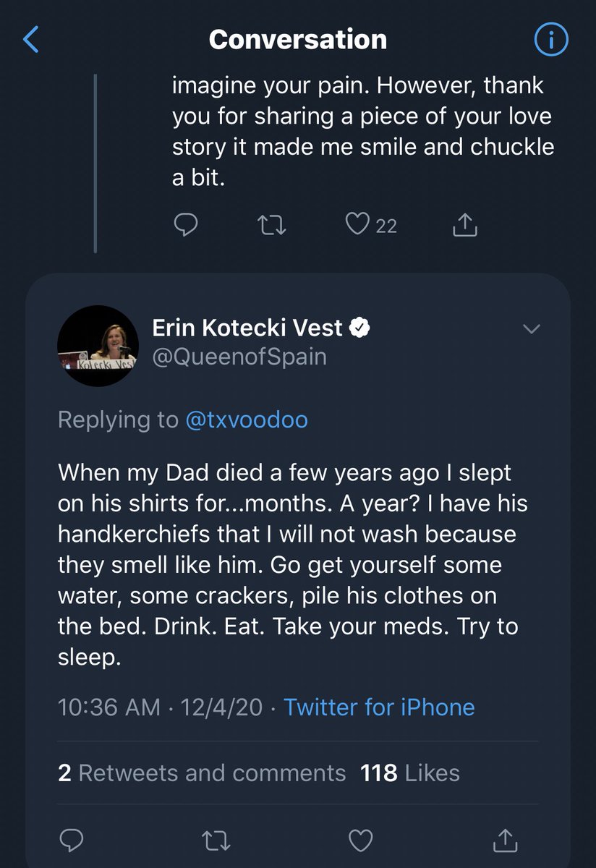Viewport: 596px width, 868px height.
Task: Tap the @QueenofSpain handle
Action: click(239, 357)
